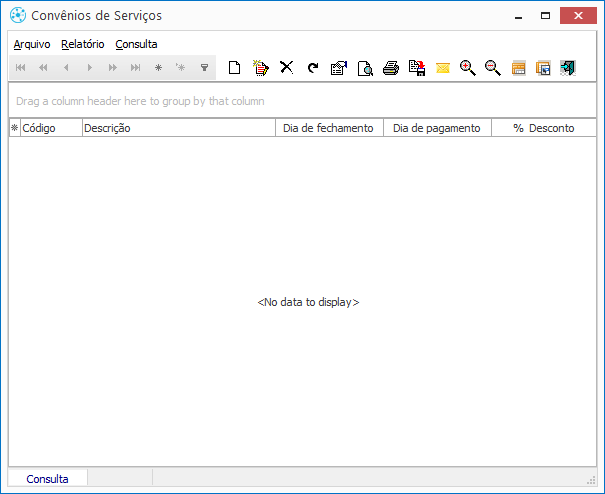
Task: Print using the printer icon
Action: pos(391,68)
